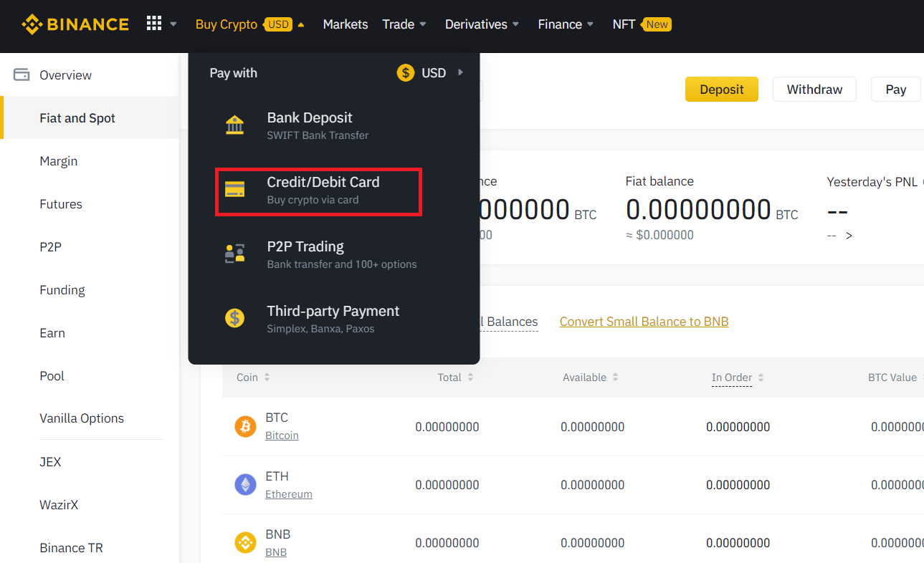Collapse the Buy Crypto dropdown
The image size is (924, 563).
coord(301,24)
